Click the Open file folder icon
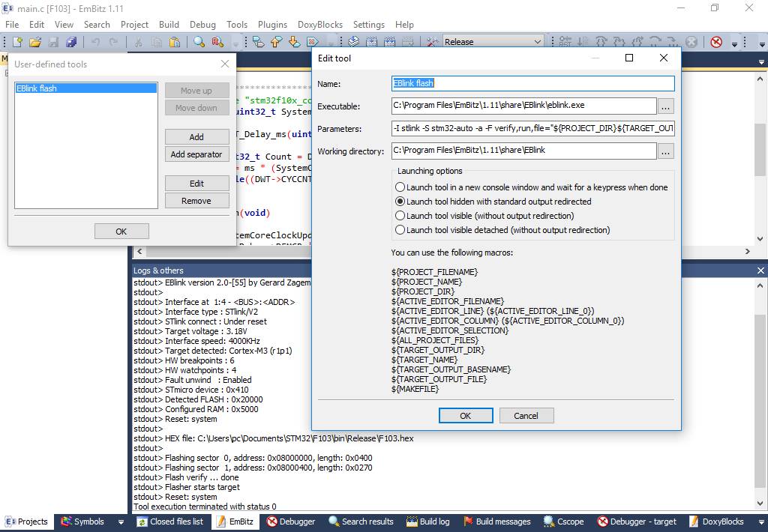This screenshot has height=532, width=768. click(x=35, y=42)
